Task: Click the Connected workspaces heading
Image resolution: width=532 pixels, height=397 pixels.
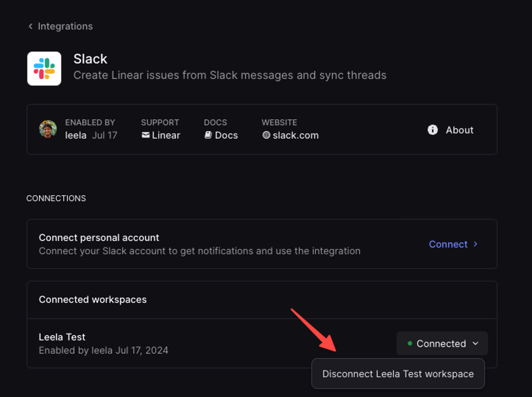Action: pyautogui.click(x=93, y=299)
